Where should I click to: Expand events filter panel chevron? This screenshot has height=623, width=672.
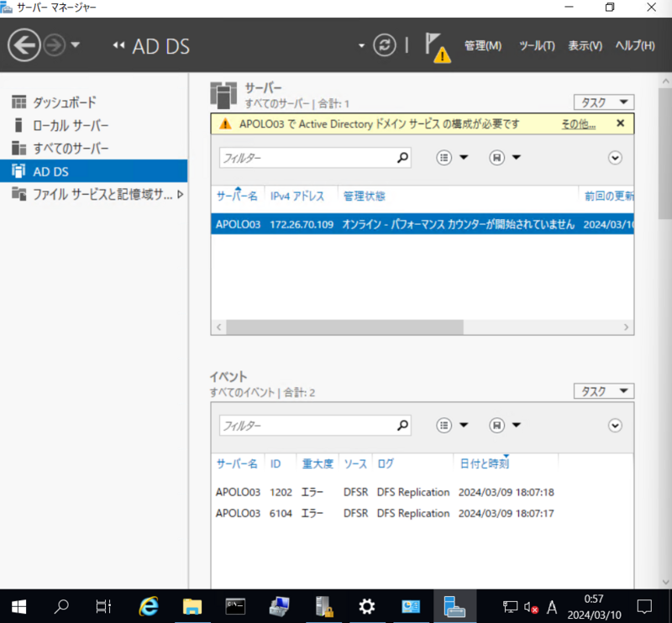615,426
